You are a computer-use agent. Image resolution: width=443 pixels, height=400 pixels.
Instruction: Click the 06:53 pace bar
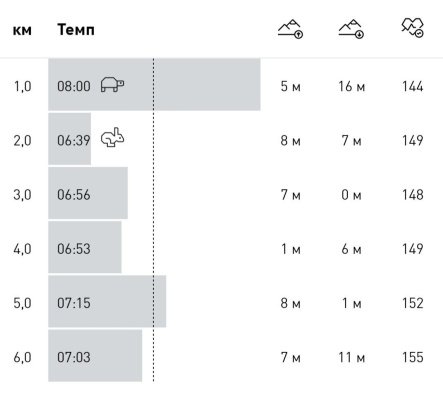pos(85,247)
